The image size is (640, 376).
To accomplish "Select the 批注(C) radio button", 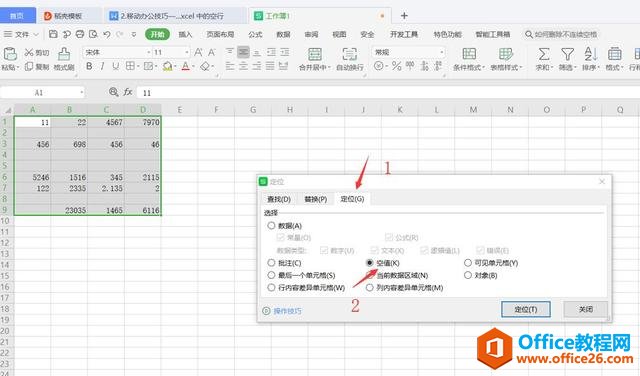I will tap(271, 263).
